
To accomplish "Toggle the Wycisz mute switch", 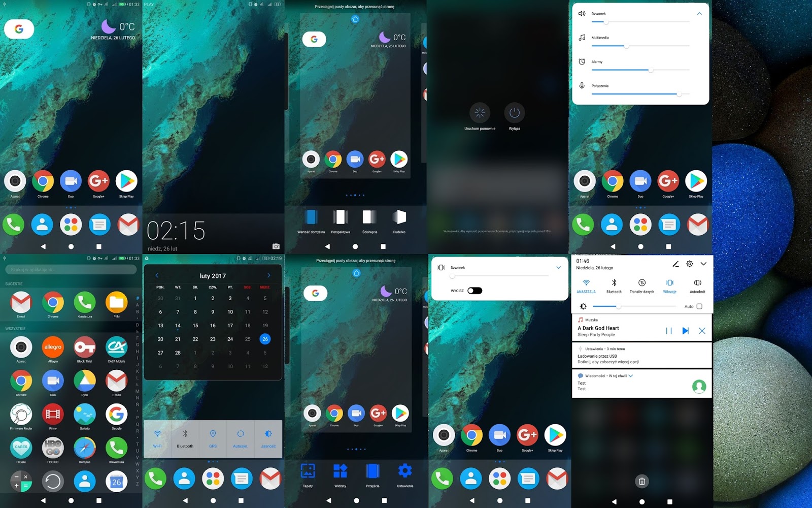I will click(475, 291).
